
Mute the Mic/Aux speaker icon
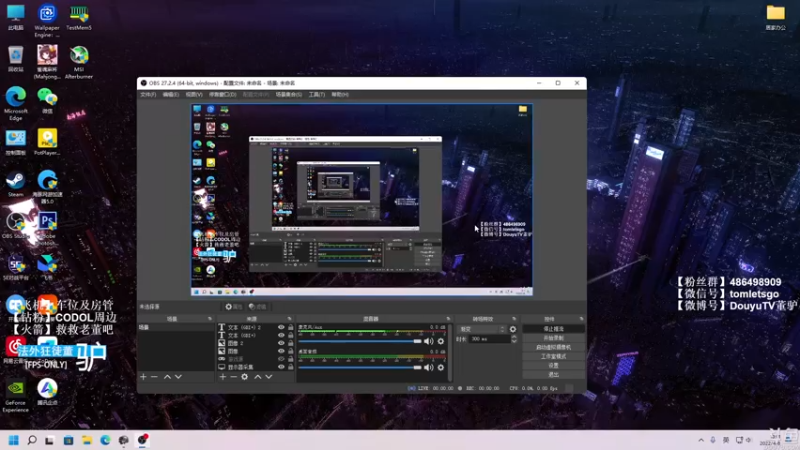tap(429, 341)
